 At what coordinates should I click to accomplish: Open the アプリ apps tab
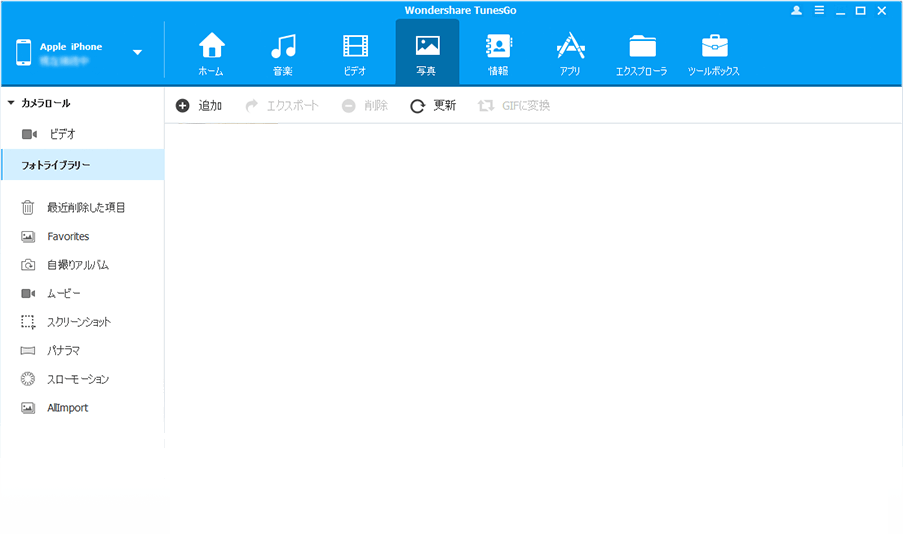570,54
